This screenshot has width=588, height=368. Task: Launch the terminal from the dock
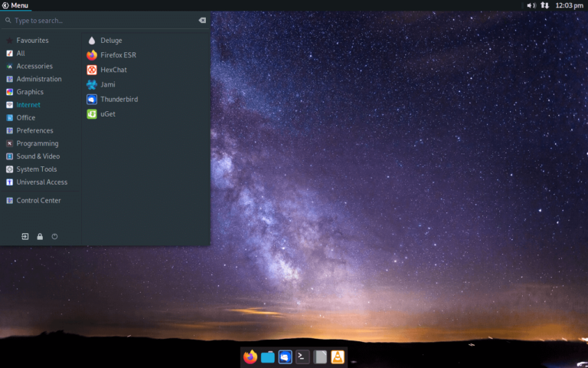pos(302,356)
